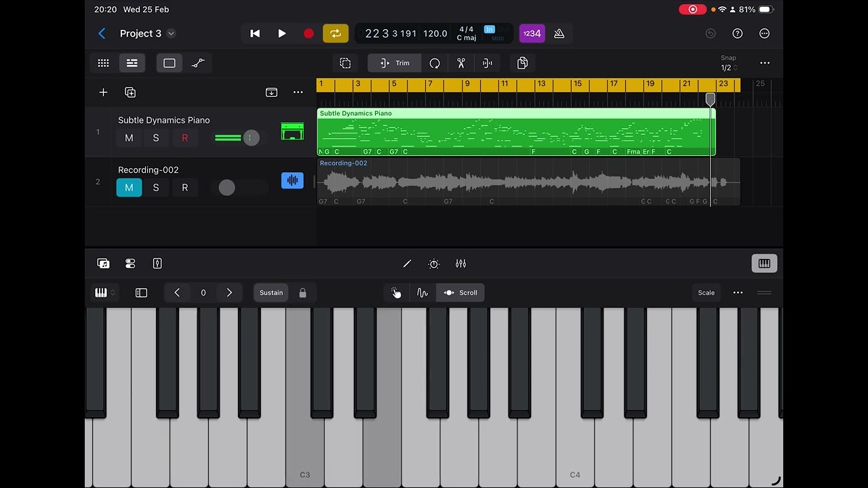Click the undo icon in the top bar

pyautogui.click(x=711, y=33)
